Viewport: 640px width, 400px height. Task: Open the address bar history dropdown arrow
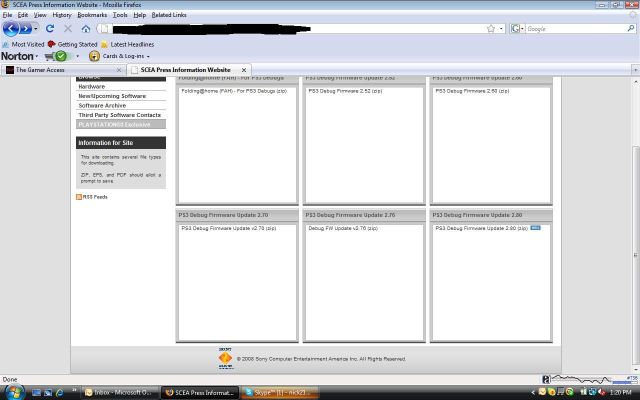pyautogui.click(x=501, y=29)
